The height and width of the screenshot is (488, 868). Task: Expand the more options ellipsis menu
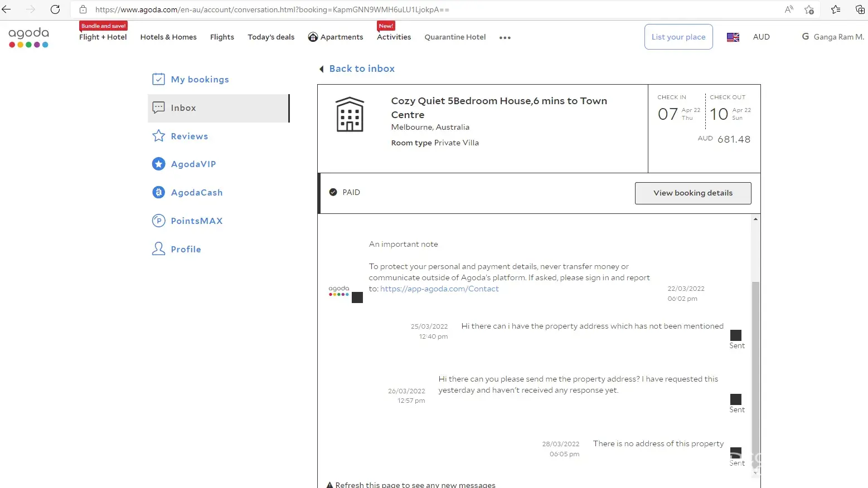[x=505, y=37]
